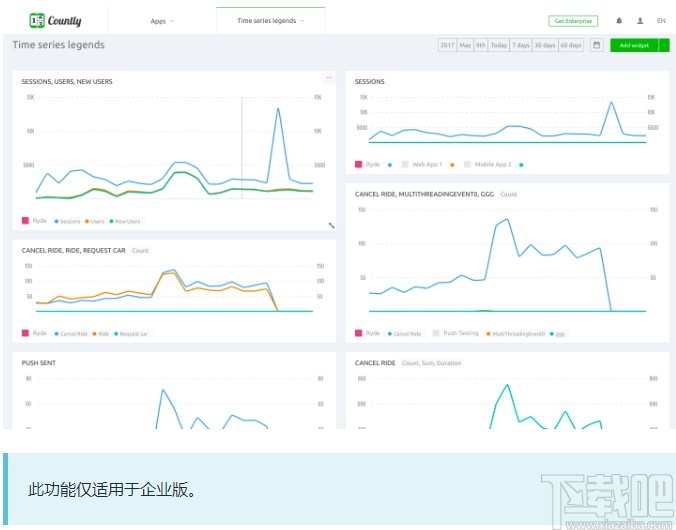Toggle Cancel Ride series next to Push Testing
676x530 pixels.
coord(404,334)
